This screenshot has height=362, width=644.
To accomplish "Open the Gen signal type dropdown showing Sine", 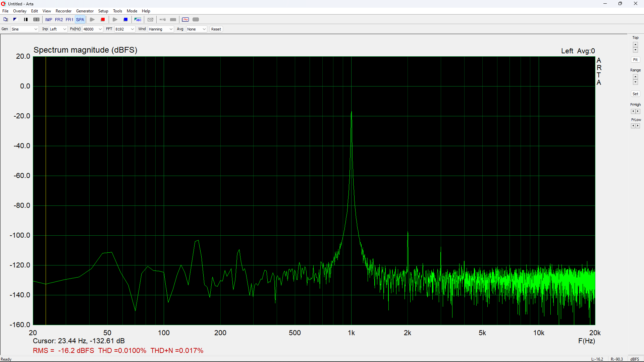I will point(24,29).
